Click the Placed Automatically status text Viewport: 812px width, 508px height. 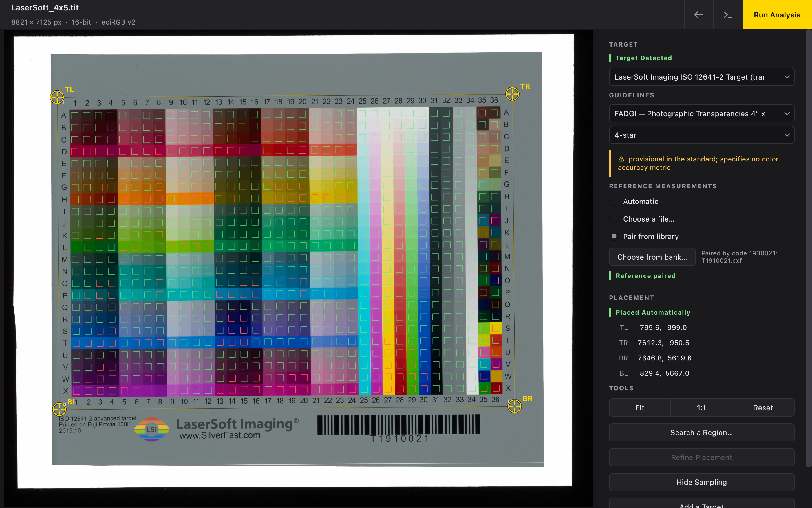(653, 312)
